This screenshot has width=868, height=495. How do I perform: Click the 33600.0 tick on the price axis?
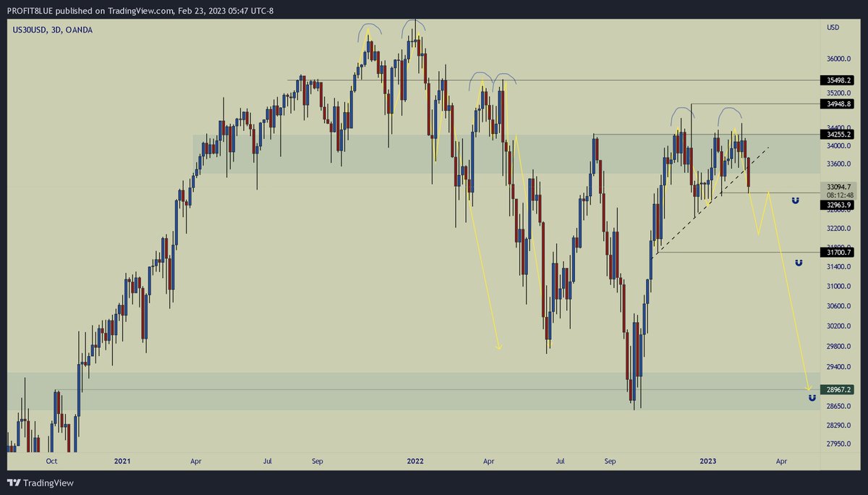[839, 164]
